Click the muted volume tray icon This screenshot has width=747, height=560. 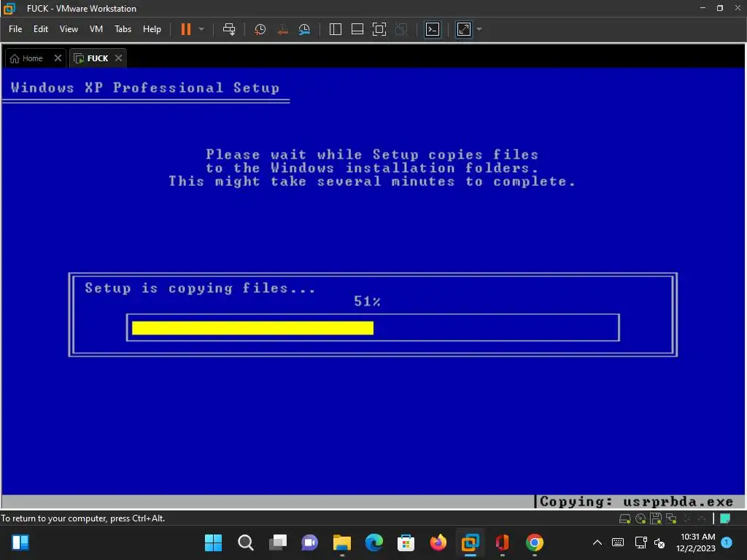(x=659, y=542)
